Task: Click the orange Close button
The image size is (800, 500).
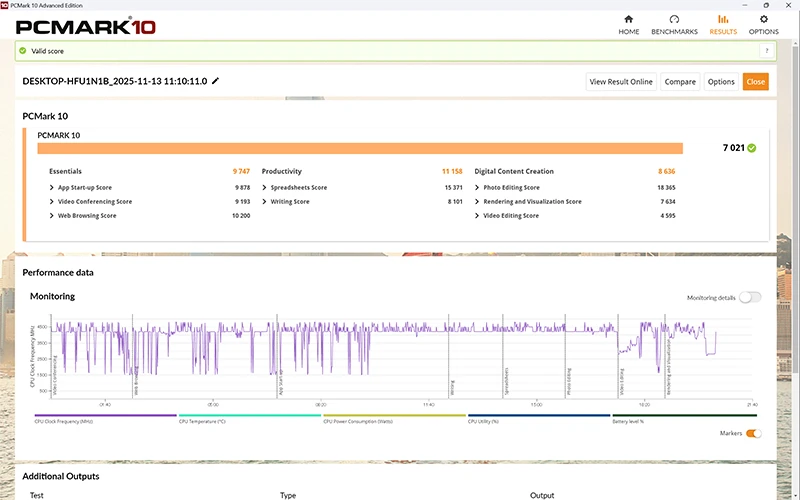Action: point(755,82)
